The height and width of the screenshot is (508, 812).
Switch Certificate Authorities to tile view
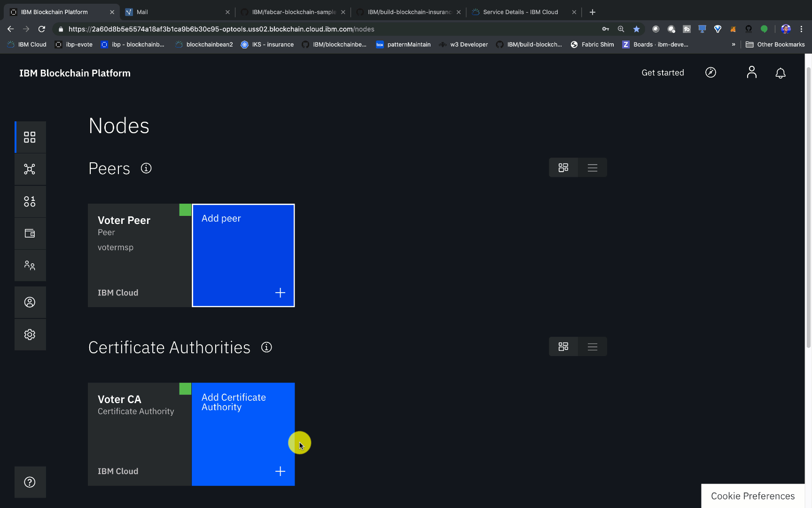coord(563,347)
